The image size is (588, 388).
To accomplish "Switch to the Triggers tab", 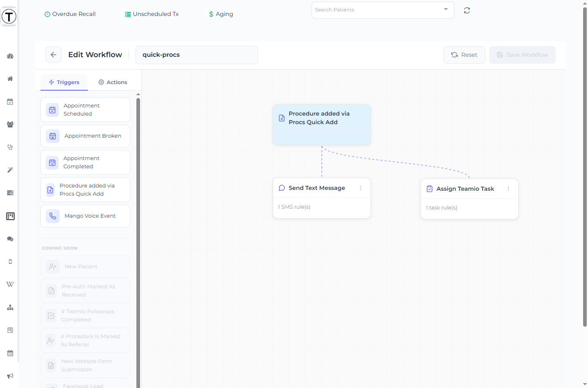I will (x=64, y=82).
